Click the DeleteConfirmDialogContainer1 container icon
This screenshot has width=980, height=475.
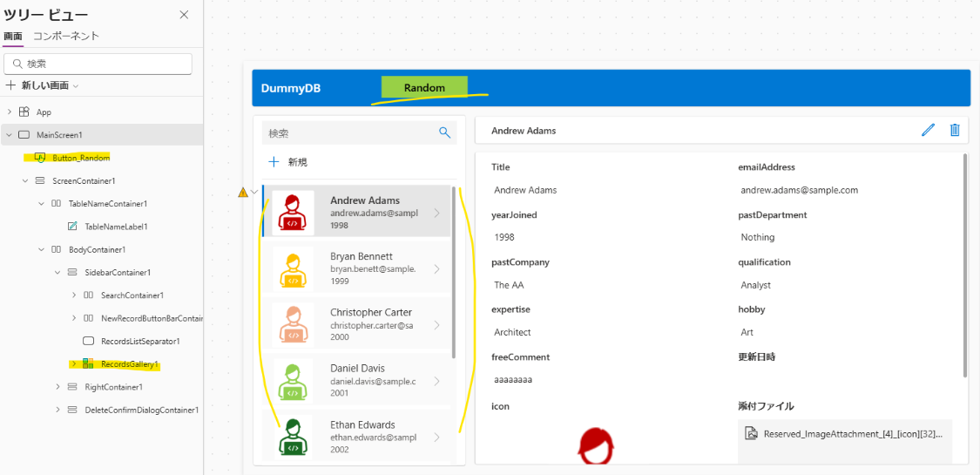coord(72,410)
